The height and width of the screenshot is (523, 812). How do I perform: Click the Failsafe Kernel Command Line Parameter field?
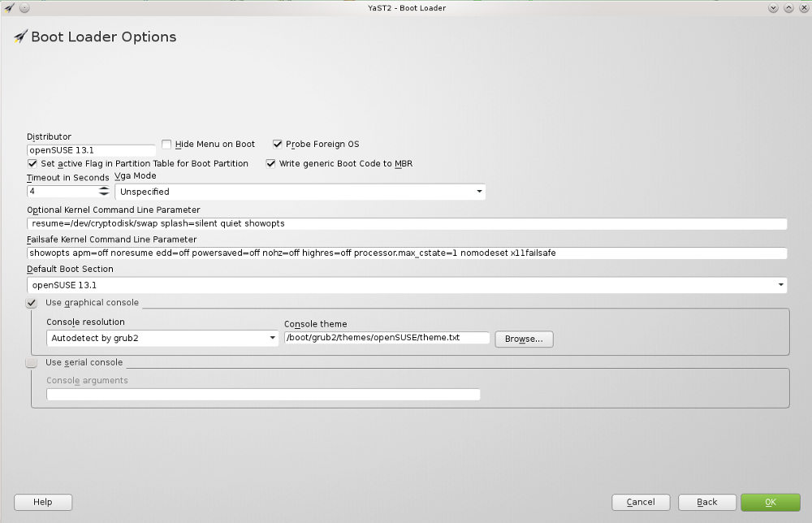click(x=407, y=253)
